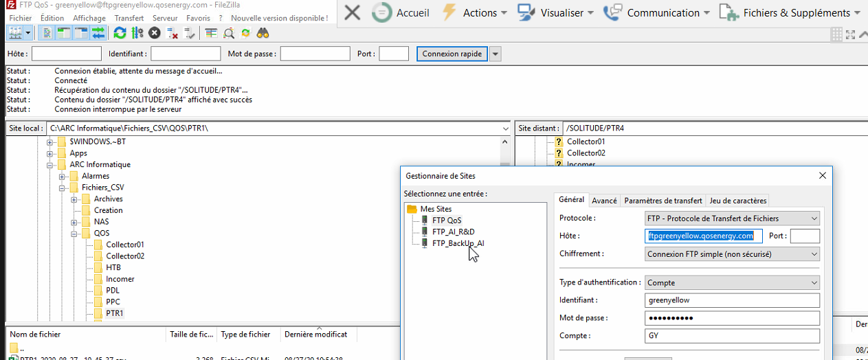The image size is (868, 360).
Task: Click the binoculars search files icon
Action: 263,33
